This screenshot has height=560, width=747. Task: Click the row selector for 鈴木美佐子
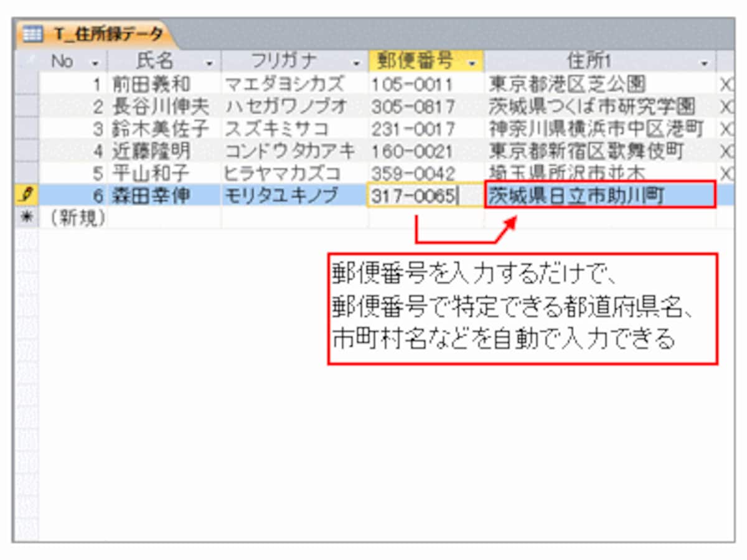click(x=27, y=129)
